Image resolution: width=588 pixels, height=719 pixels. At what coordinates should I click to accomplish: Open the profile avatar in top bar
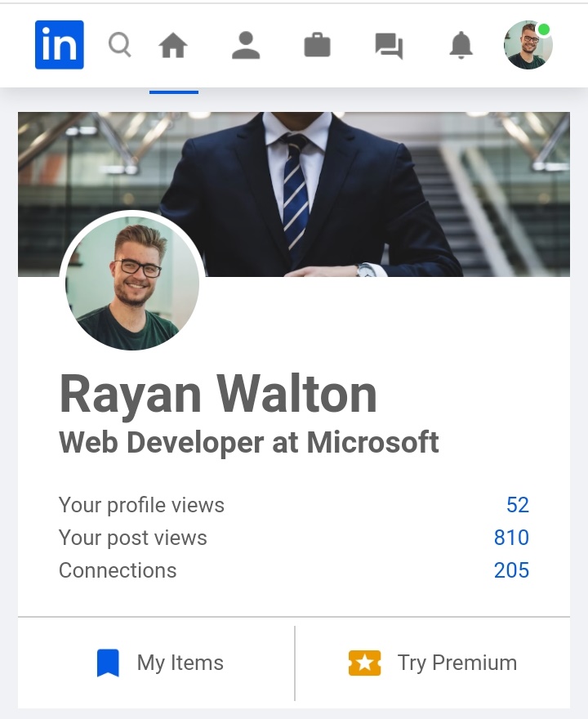click(x=528, y=45)
